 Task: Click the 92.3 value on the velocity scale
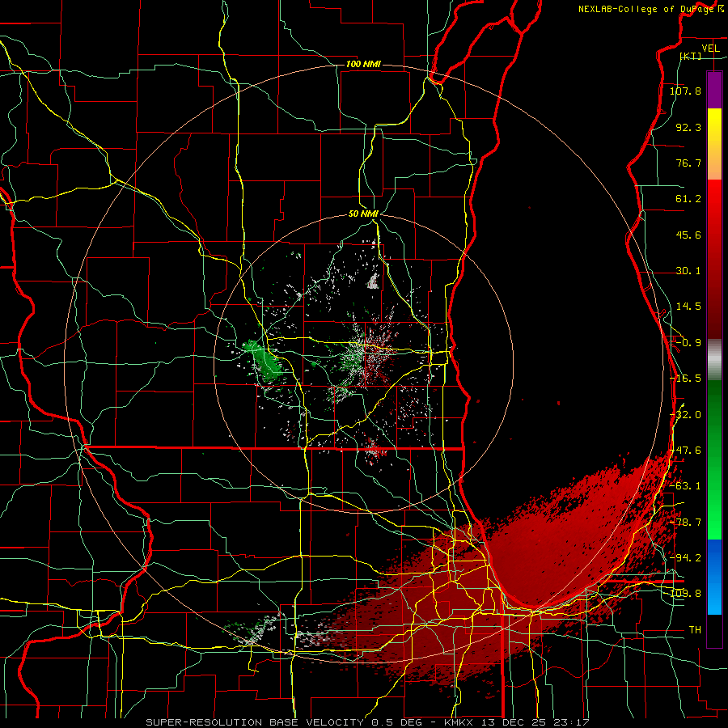688,127
